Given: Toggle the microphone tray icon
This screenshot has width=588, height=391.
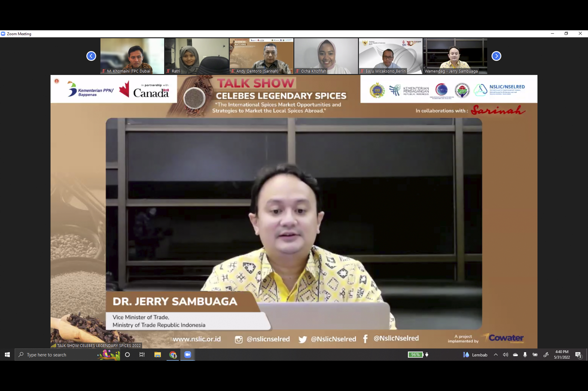Looking at the screenshot, I should [525, 355].
